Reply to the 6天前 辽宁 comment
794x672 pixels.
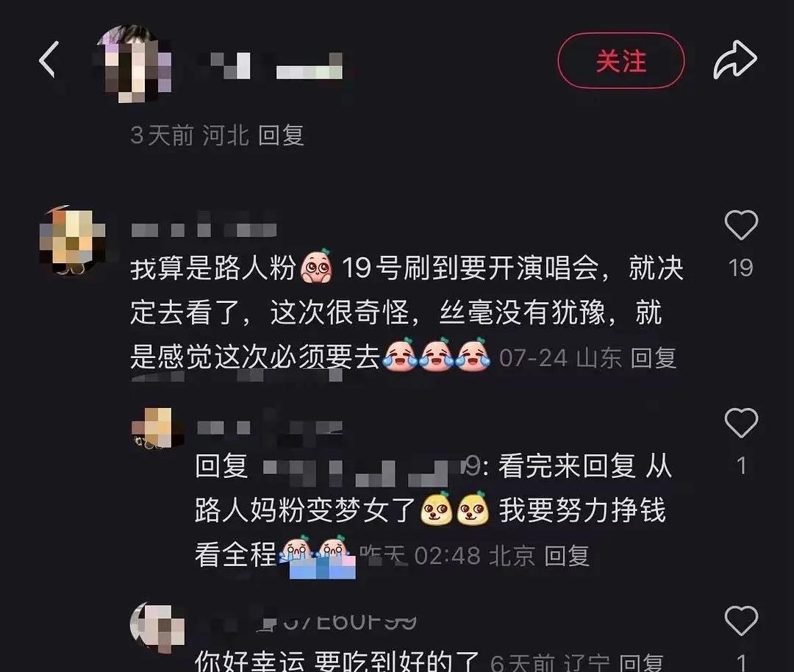642,662
